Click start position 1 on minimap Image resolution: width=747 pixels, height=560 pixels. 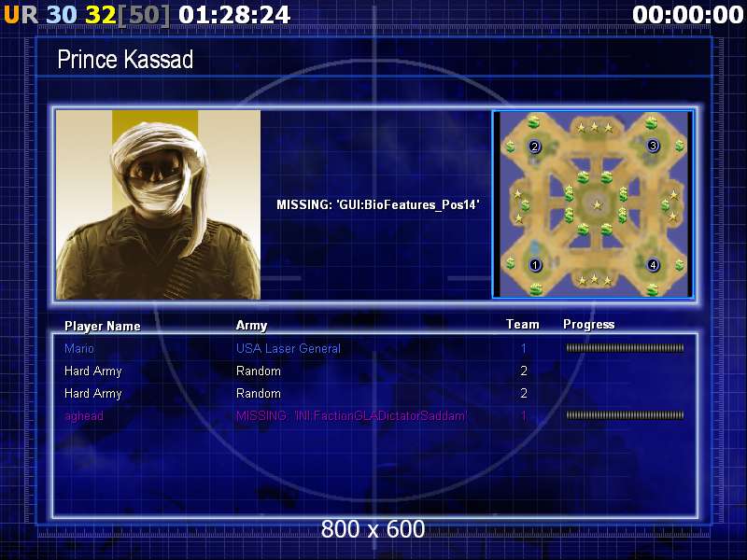534,265
